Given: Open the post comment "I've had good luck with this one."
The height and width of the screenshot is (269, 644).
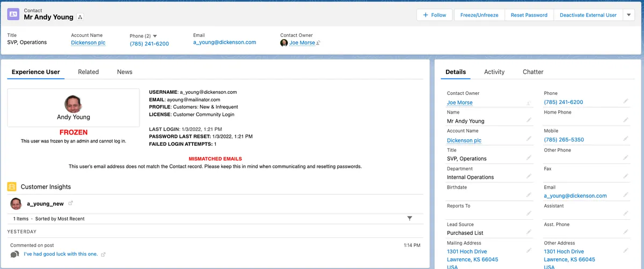Looking at the screenshot, I should point(61,254).
